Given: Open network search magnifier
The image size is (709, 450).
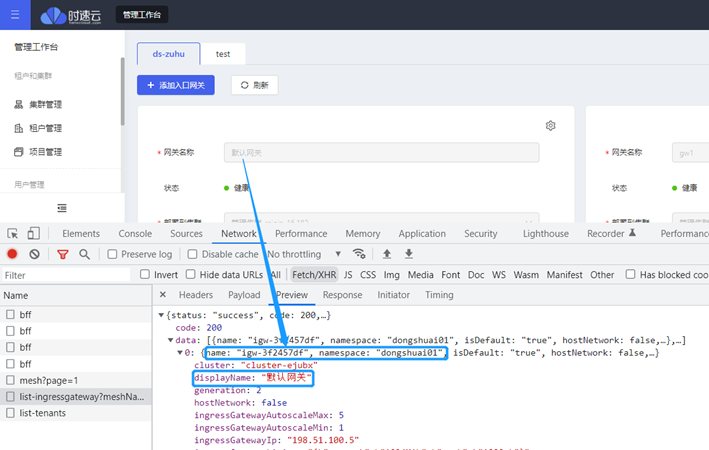Looking at the screenshot, I should (x=84, y=254).
